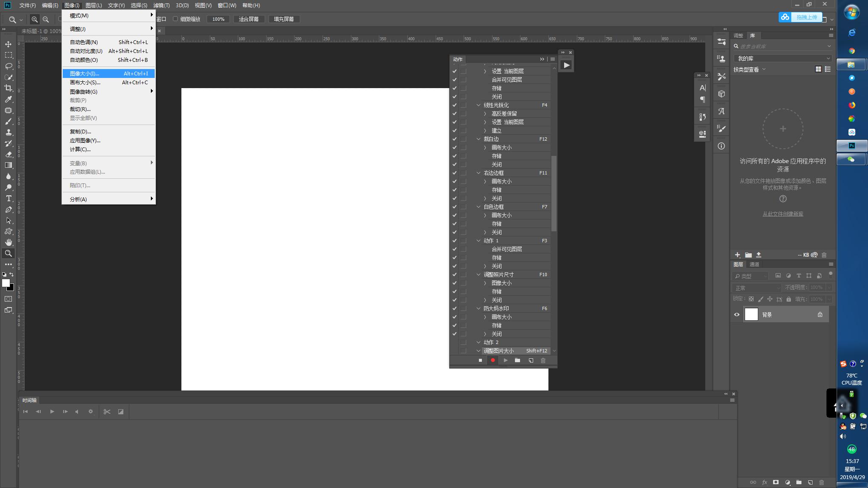Viewport: 868px width, 488px height.
Task: Select the Horizontal Type tool
Action: tap(8, 198)
